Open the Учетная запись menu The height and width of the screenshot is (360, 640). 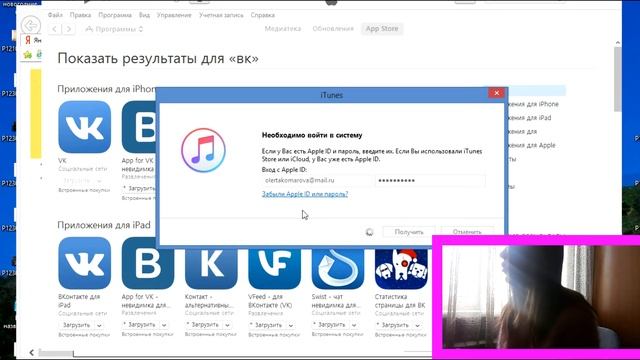[x=221, y=15]
